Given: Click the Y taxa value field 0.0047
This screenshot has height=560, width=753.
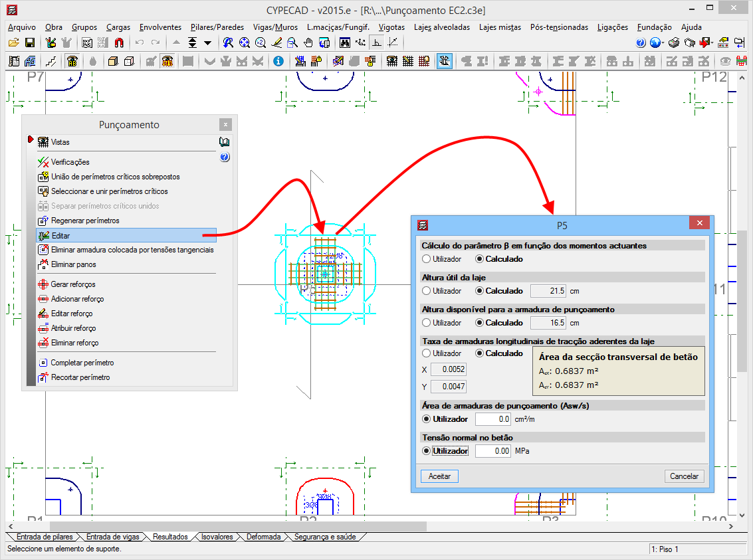Looking at the screenshot, I should tap(449, 387).
